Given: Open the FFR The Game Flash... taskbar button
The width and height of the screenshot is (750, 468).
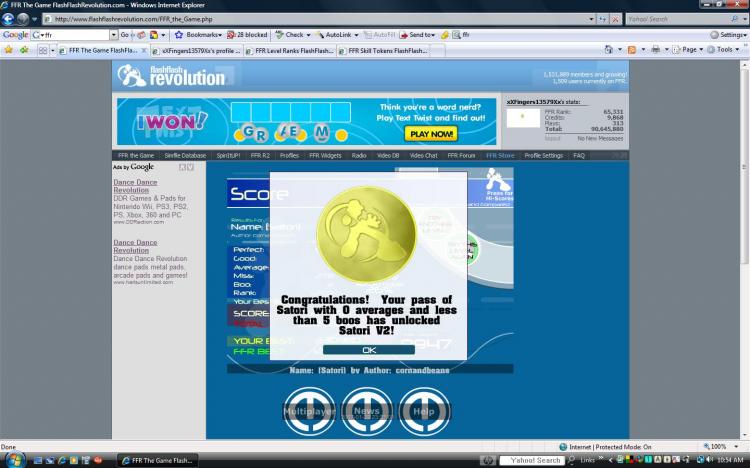Looking at the screenshot, I should tap(157, 460).
